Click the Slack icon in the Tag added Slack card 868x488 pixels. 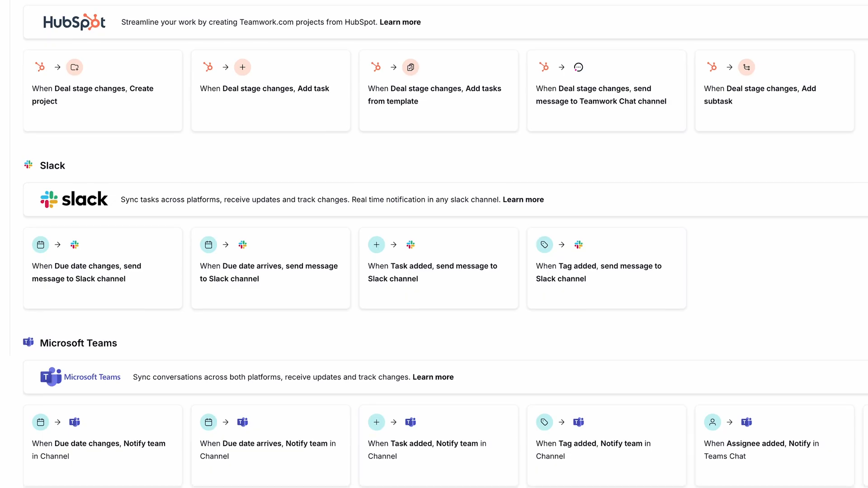[579, 245]
